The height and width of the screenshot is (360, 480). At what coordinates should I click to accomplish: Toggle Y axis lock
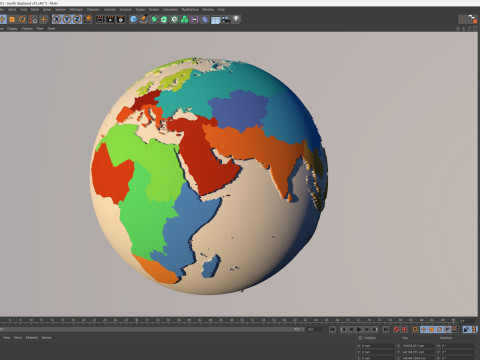67,19
